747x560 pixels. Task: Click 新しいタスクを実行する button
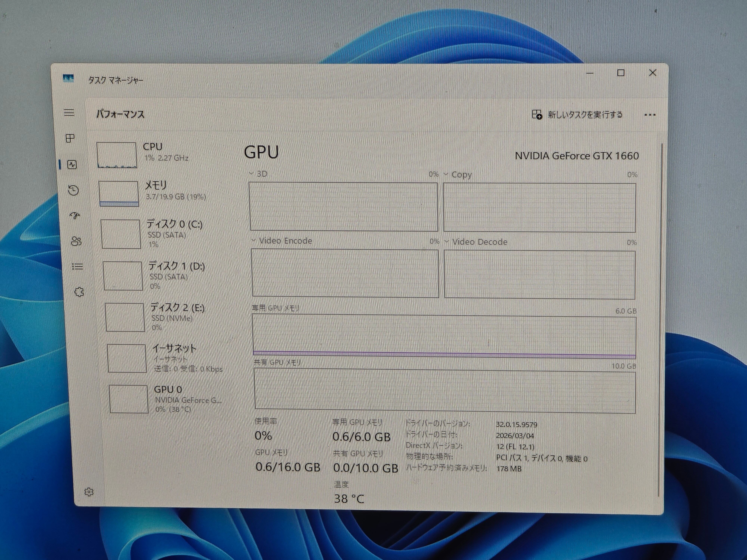577,115
